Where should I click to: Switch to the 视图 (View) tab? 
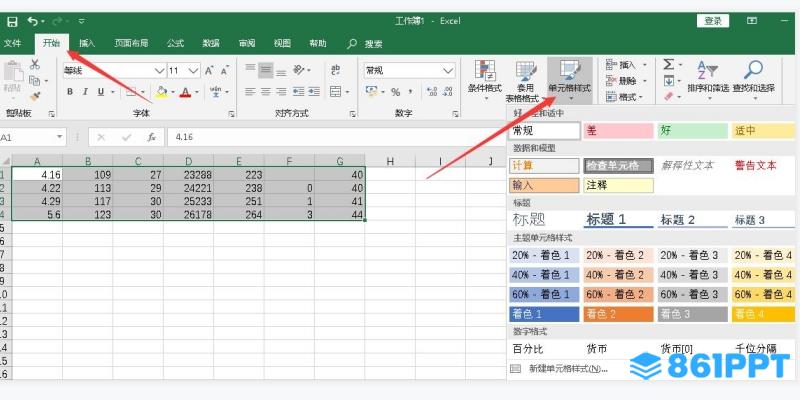282,44
